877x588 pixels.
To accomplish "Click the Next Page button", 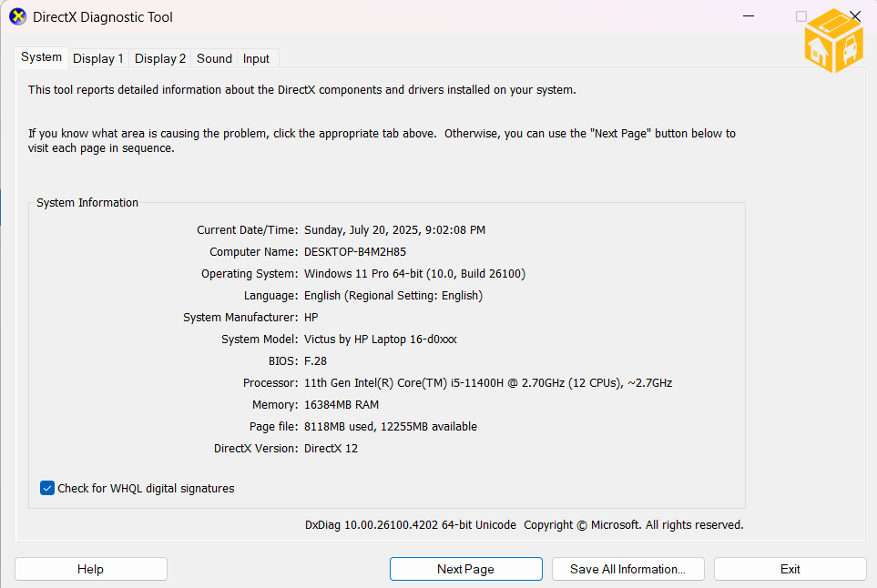I will [465, 569].
